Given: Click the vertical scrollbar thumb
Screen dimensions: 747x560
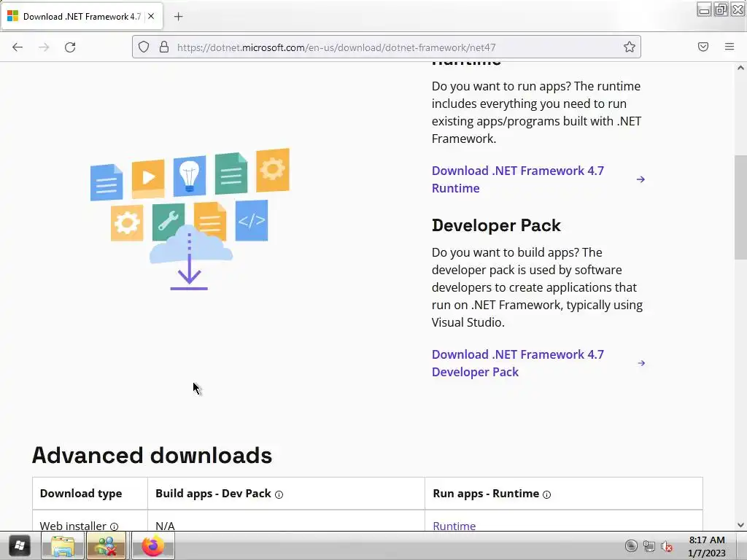Looking at the screenshot, I should tap(740, 207).
